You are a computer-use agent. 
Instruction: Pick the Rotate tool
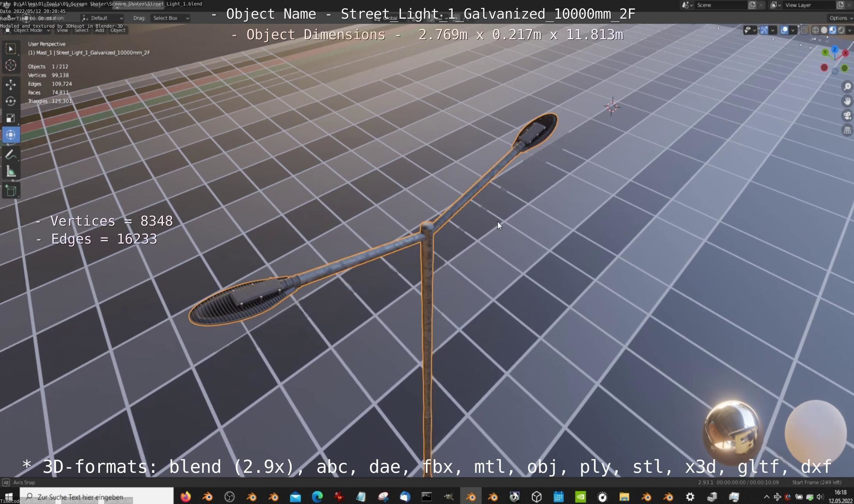tap(11, 101)
